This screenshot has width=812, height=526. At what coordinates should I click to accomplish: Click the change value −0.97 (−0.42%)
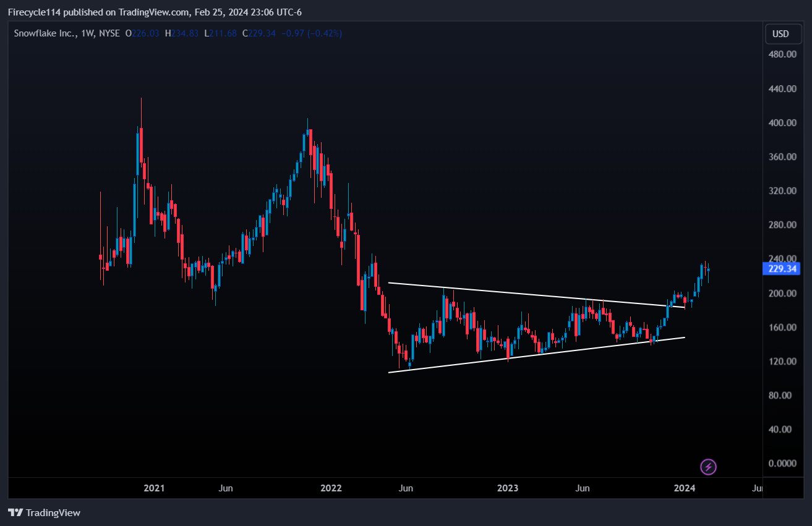point(312,33)
